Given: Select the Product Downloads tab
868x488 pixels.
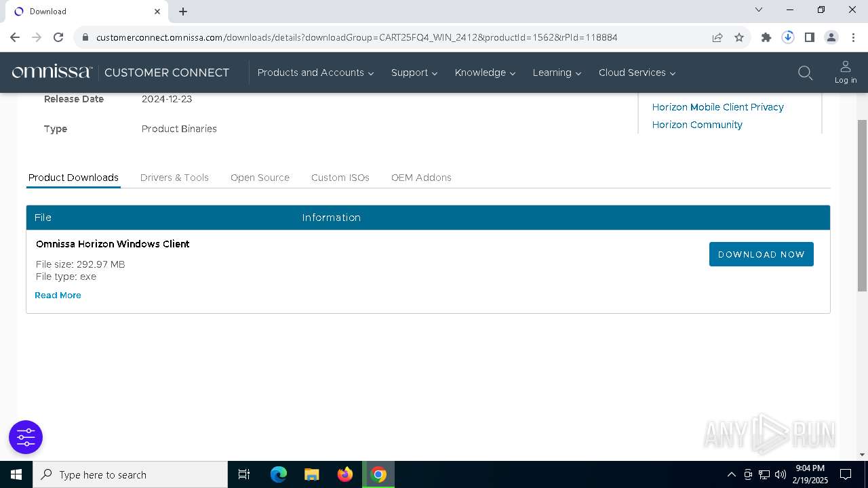Looking at the screenshot, I should tap(73, 178).
